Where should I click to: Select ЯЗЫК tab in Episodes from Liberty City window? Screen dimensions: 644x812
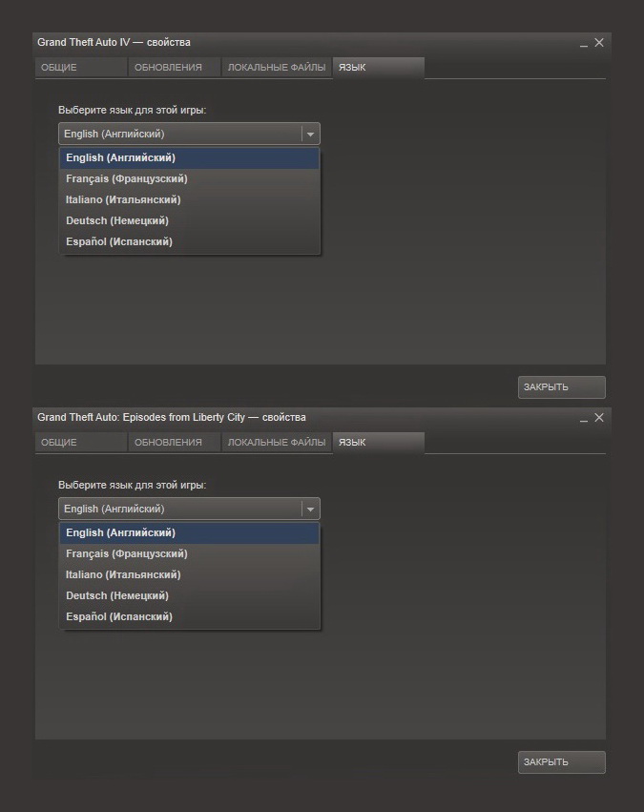[379, 442]
